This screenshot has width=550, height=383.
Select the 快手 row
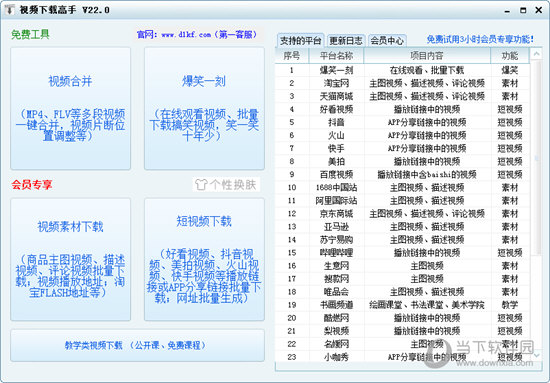point(402,148)
